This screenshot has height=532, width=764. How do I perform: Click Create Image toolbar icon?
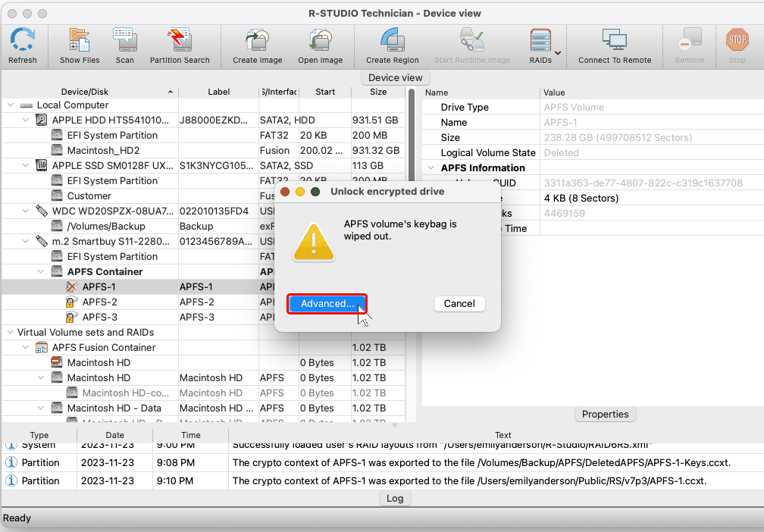(x=257, y=40)
